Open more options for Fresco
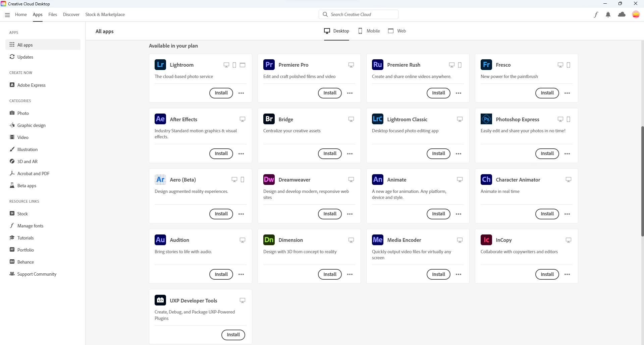 coord(567,93)
